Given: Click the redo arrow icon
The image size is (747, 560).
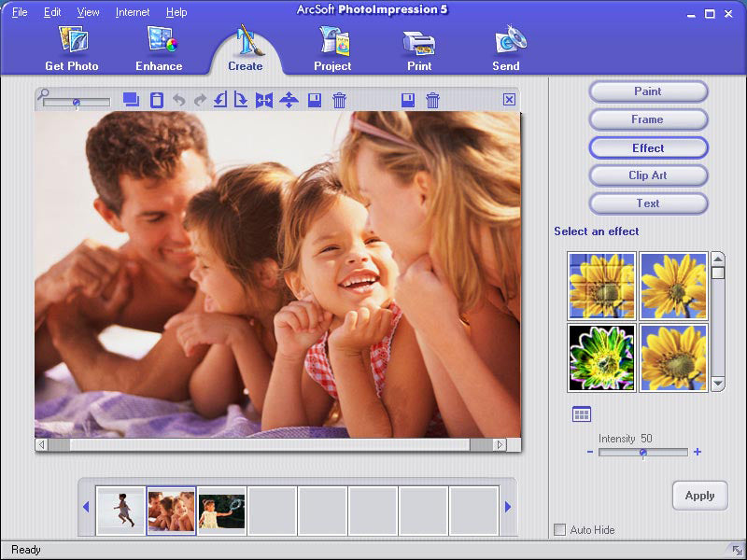Looking at the screenshot, I should [x=199, y=100].
